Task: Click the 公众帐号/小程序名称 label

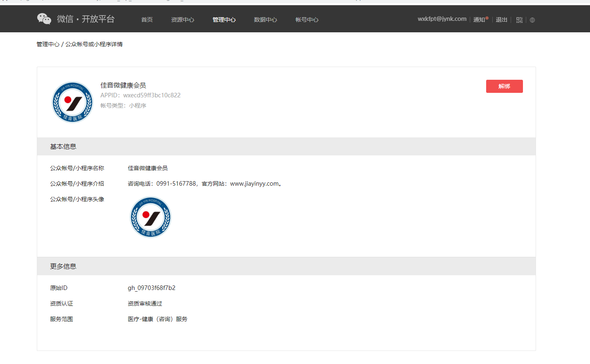Action: click(77, 168)
